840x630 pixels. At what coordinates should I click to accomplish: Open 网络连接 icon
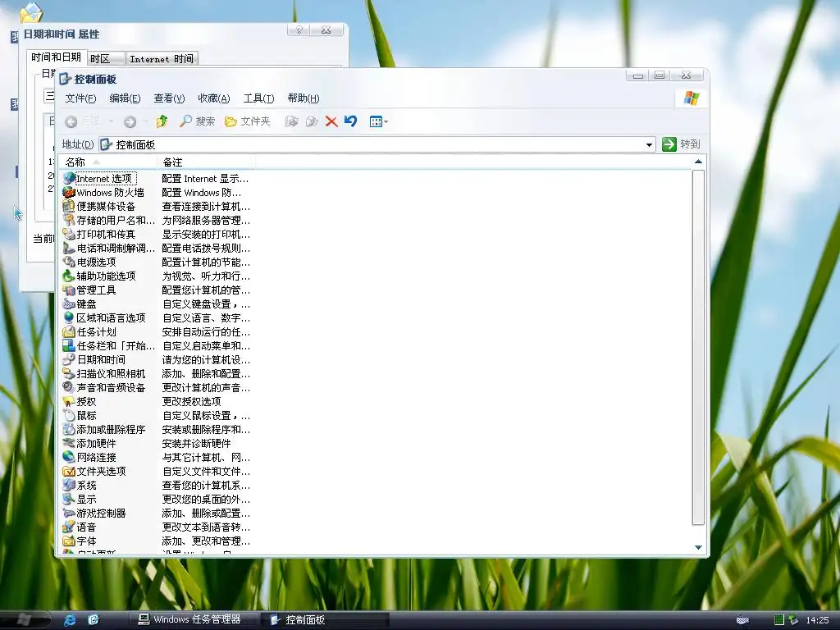click(69, 457)
